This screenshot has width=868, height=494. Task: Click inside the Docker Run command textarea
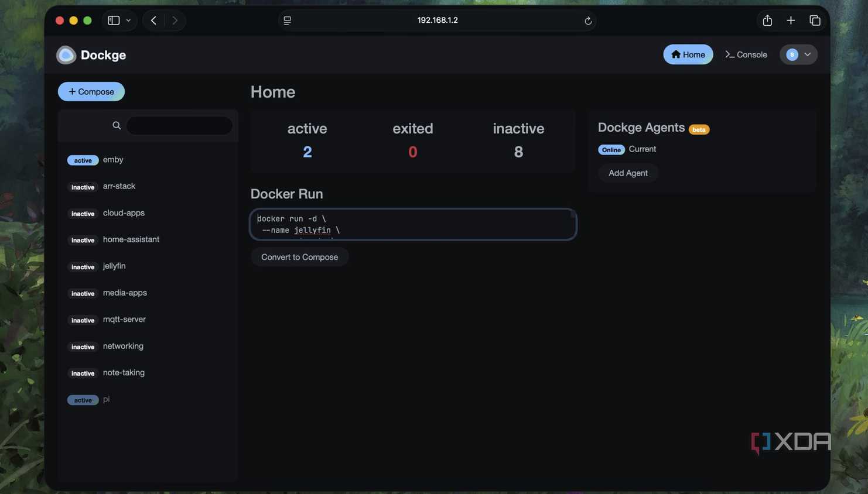click(413, 224)
